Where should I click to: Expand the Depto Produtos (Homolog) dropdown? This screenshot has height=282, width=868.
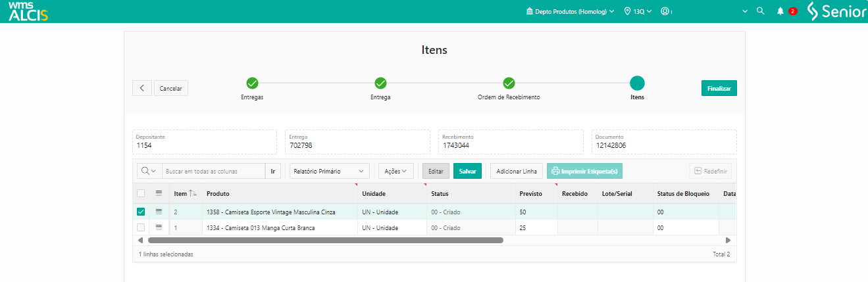[570, 11]
